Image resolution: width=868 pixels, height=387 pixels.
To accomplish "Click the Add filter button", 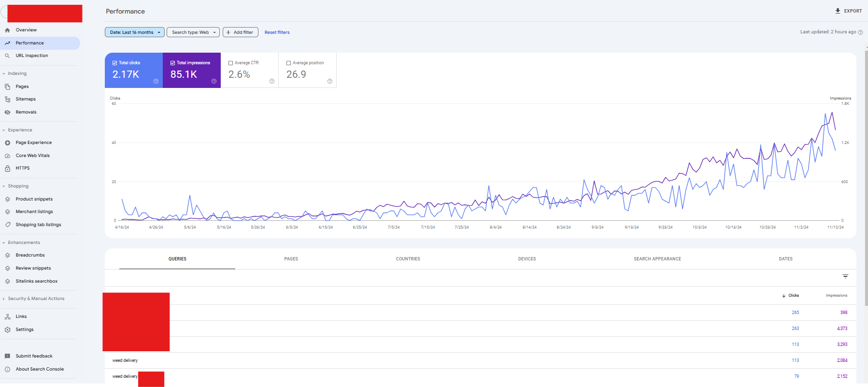I will pyautogui.click(x=241, y=32).
